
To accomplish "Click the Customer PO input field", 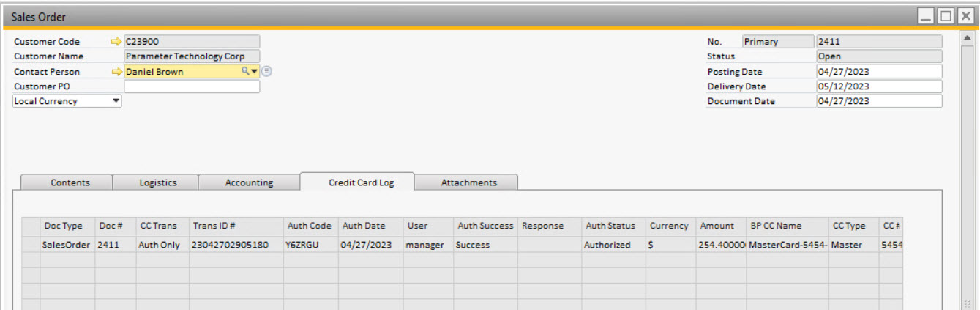I will coord(192,86).
